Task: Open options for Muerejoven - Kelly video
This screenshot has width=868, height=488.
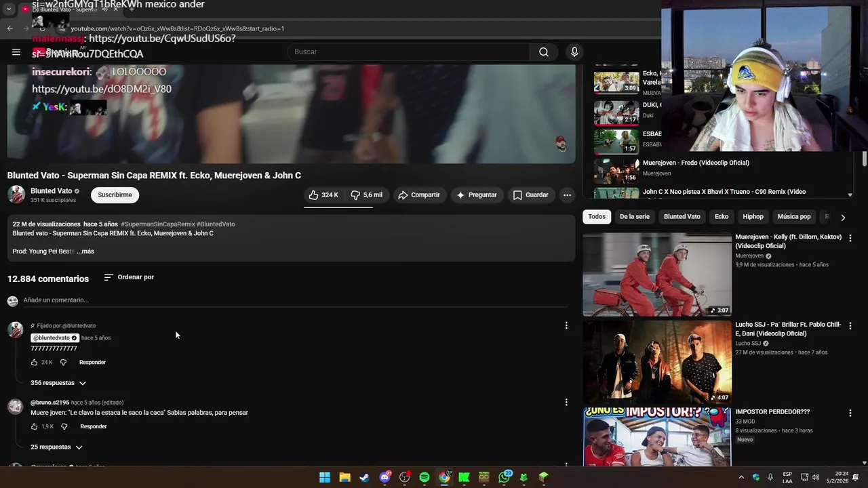Action: [850, 239]
